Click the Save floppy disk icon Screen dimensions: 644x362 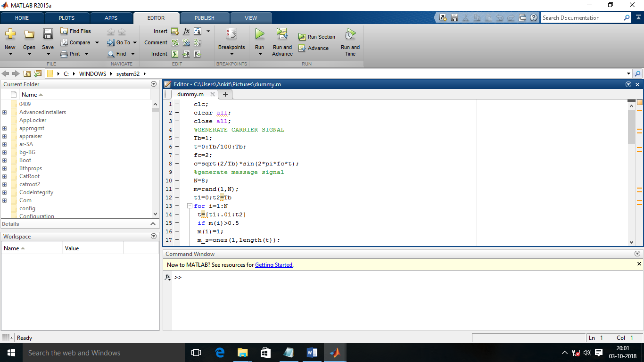pyautogui.click(x=48, y=34)
